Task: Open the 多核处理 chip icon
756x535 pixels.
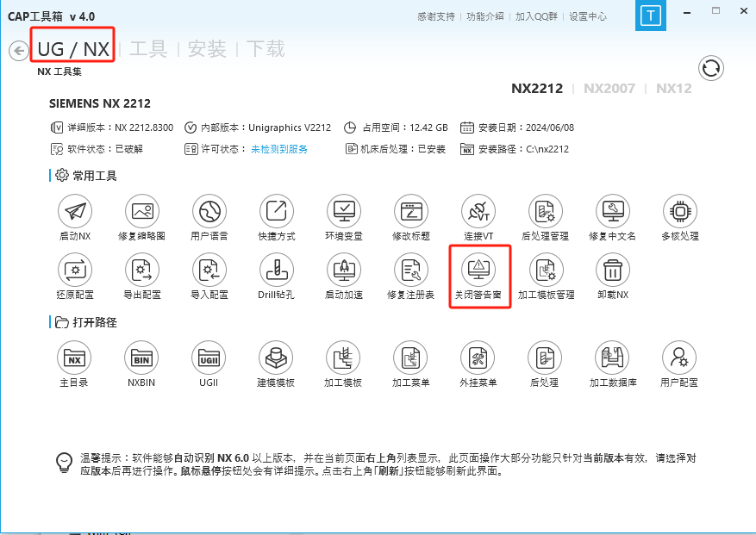Action: pyautogui.click(x=679, y=211)
